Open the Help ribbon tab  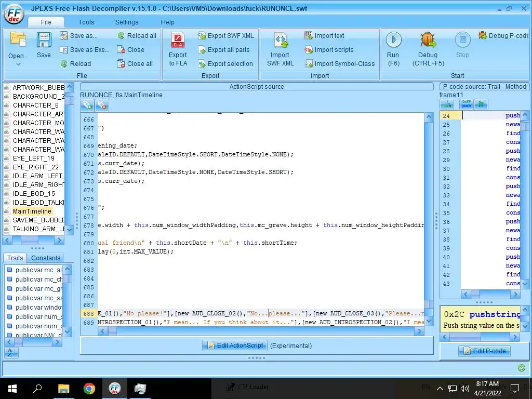168,22
